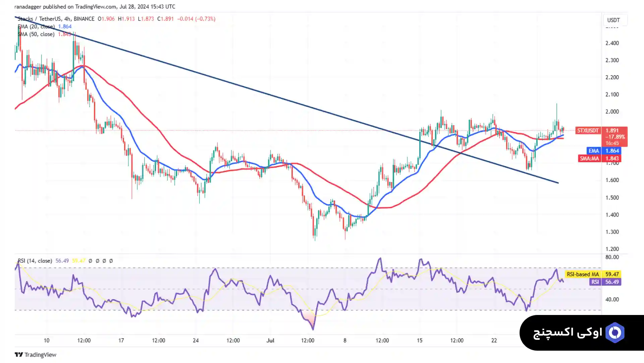Click the 1.400 price axis label
The image size is (644, 363).
tap(612, 215)
